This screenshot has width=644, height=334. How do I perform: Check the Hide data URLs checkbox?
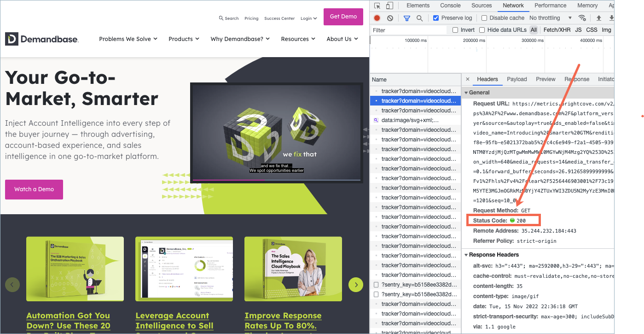(482, 30)
